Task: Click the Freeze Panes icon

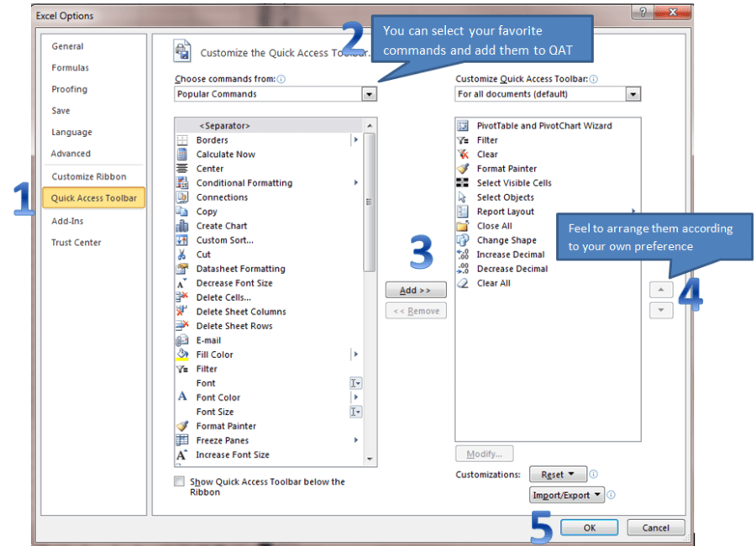Action: (181, 440)
